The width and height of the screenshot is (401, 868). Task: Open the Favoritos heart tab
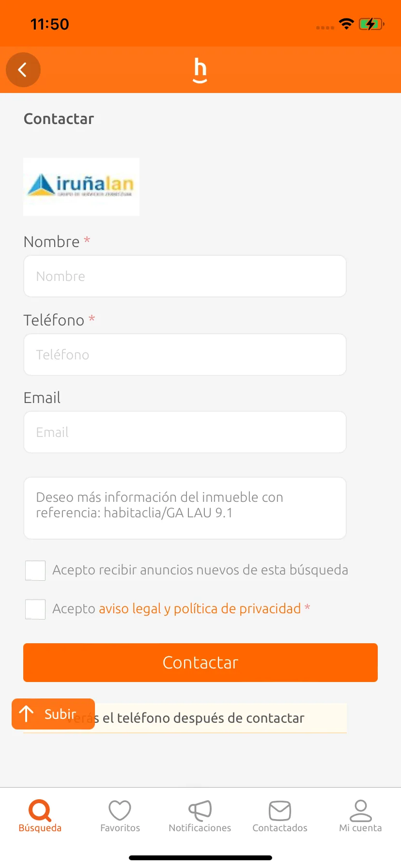(x=120, y=816)
